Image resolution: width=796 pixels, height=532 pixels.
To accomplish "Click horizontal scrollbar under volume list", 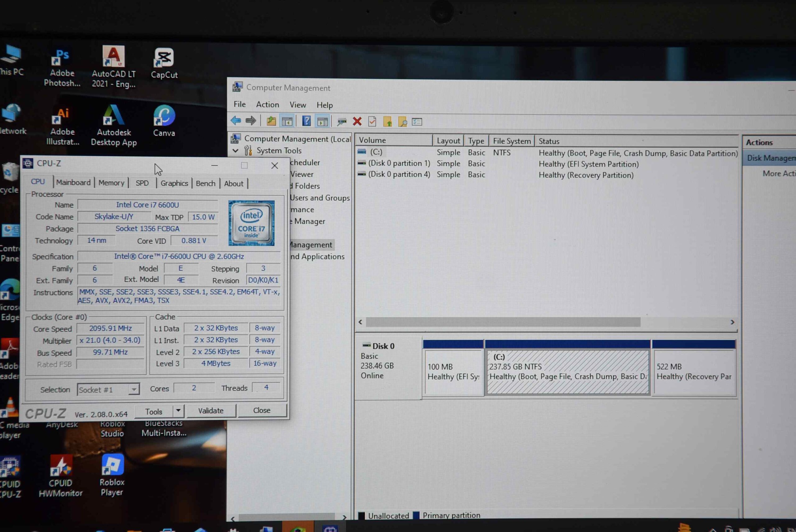I will 503,322.
